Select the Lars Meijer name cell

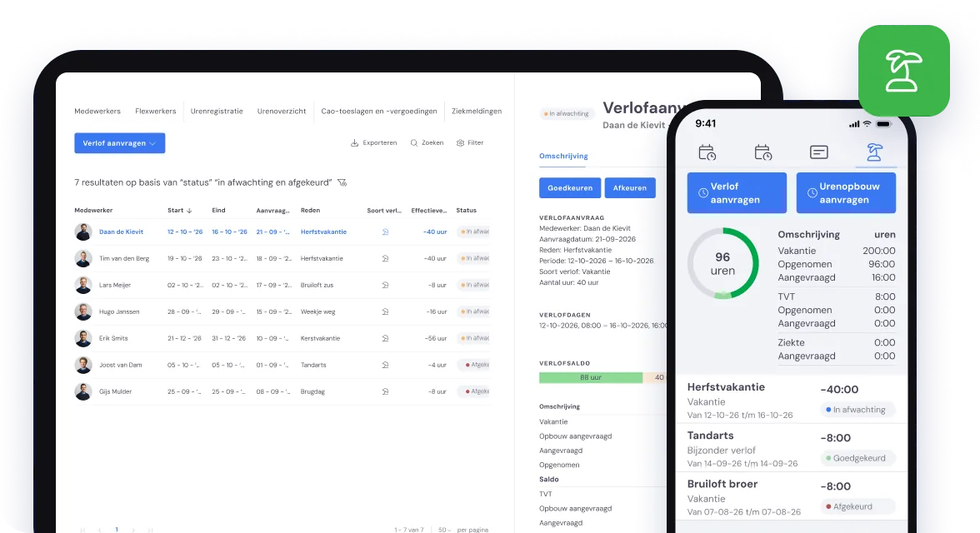coord(115,285)
